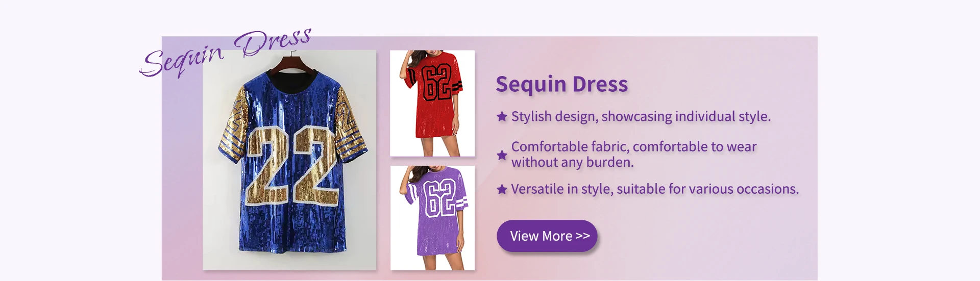The width and height of the screenshot is (980, 281).
Task: Click the View More button
Action: point(547,236)
